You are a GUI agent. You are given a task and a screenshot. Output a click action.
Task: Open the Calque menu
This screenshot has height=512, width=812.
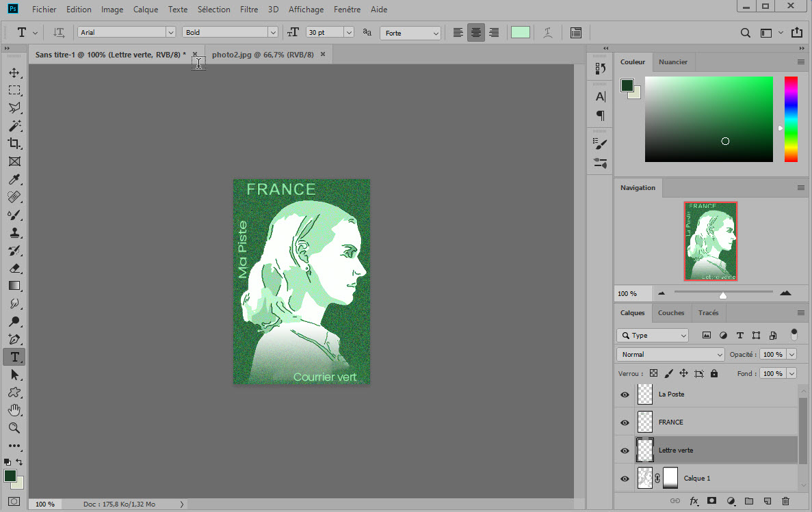pos(146,10)
